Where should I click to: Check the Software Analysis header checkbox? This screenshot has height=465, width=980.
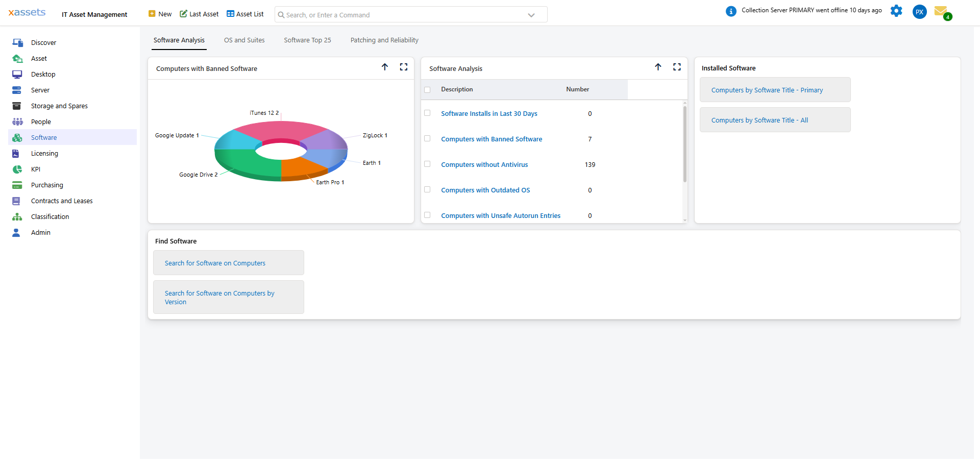[x=428, y=89]
